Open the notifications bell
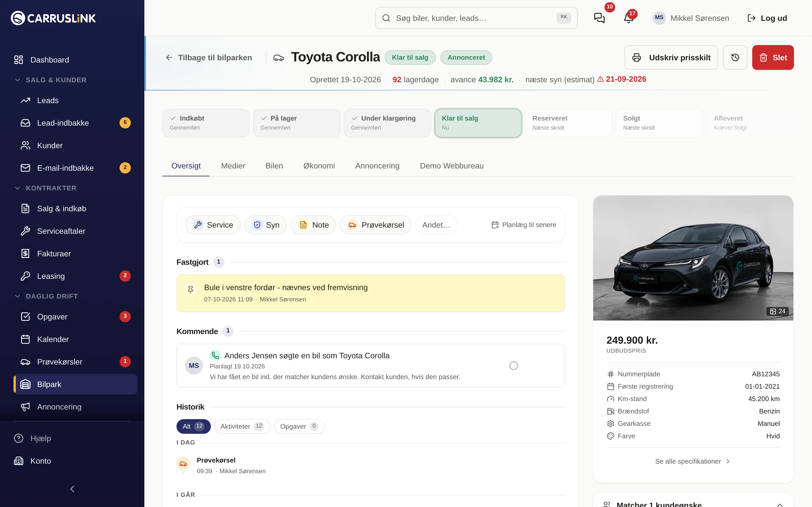Viewport: 812px width, 507px height. [x=628, y=18]
